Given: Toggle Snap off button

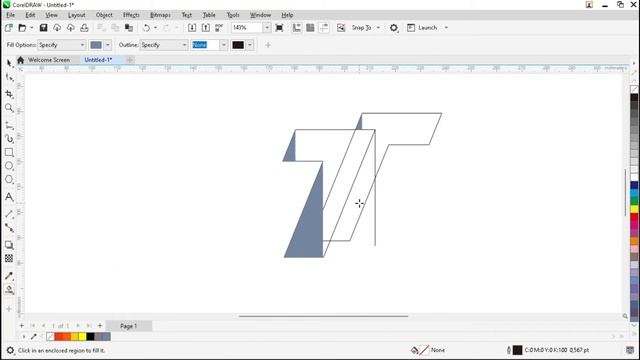Looking at the screenshot, I should tap(341, 28).
